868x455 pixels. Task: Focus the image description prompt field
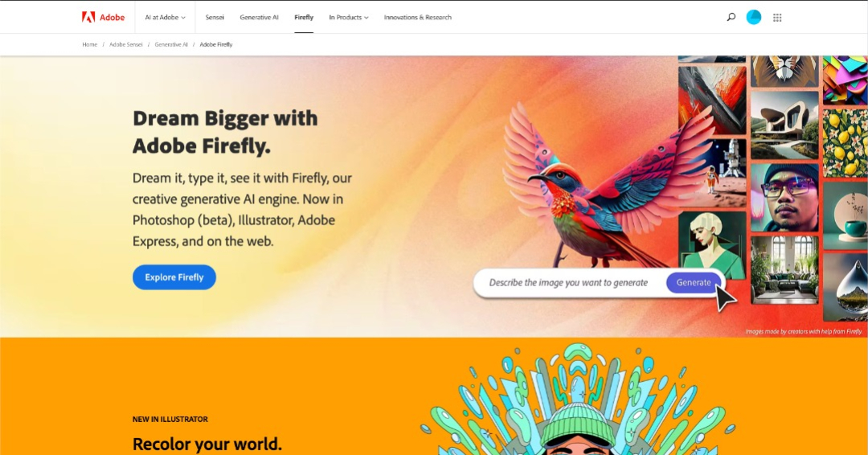point(569,282)
